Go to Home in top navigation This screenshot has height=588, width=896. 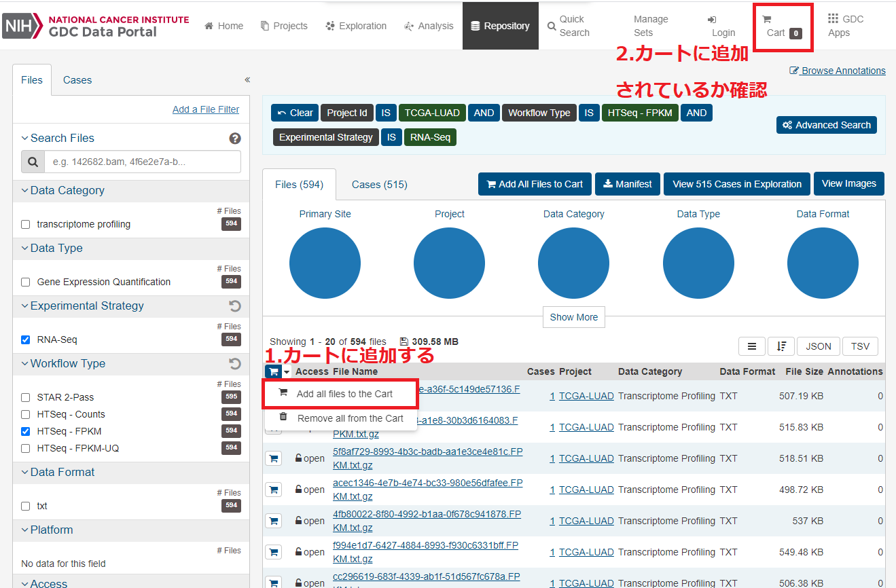tap(223, 26)
